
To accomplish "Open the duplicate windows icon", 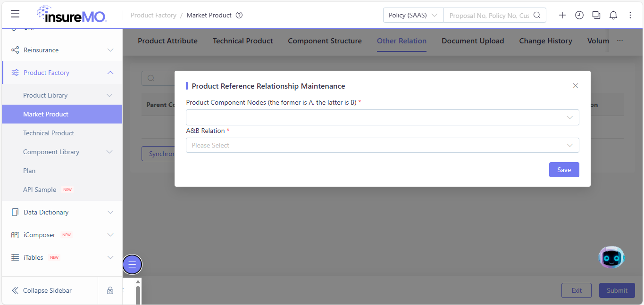I will click(x=596, y=15).
